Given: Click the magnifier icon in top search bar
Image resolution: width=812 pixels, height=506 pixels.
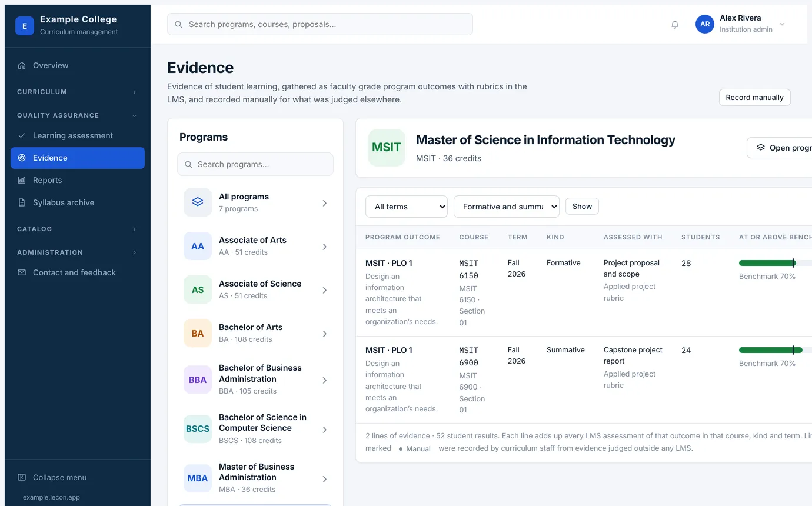Looking at the screenshot, I should [178, 25].
